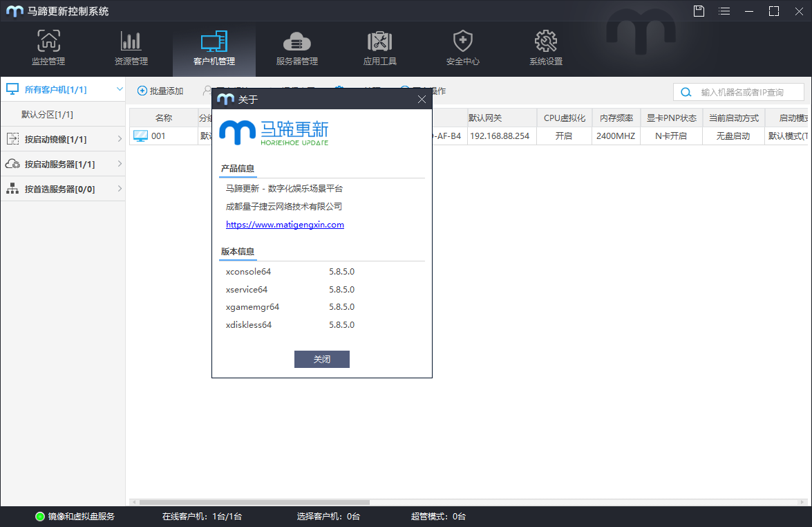Switch to the 资源管理 tab
Viewport: 812px width, 527px height.
131,48
